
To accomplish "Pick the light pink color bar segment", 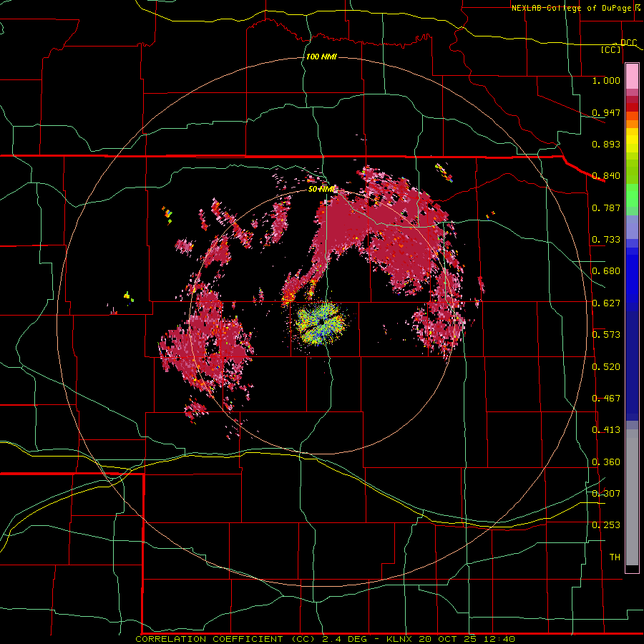I will tap(632, 77).
